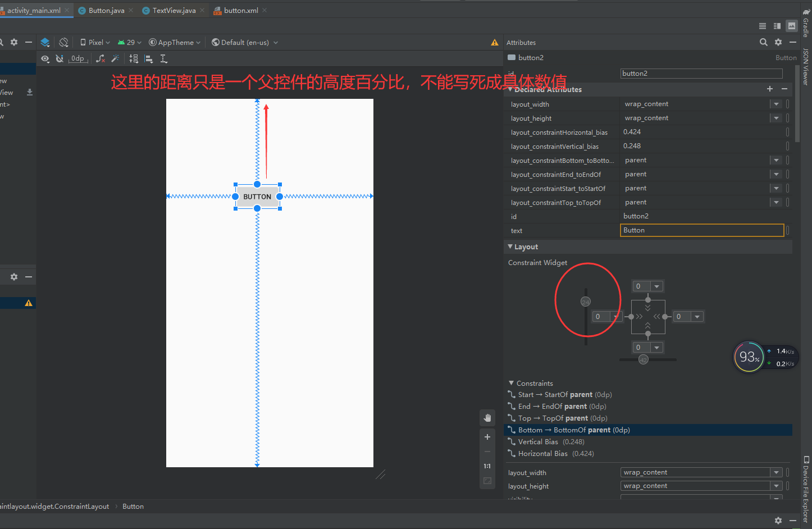Search attributes magnifier icon
The image size is (812, 529).
(764, 42)
